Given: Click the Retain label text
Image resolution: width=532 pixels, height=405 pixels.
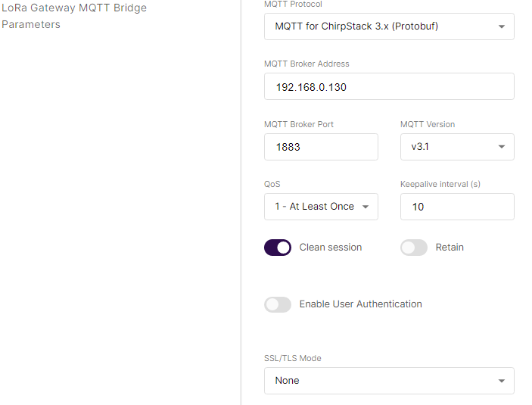Looking at the screenshot, I should tap(450, 248).
